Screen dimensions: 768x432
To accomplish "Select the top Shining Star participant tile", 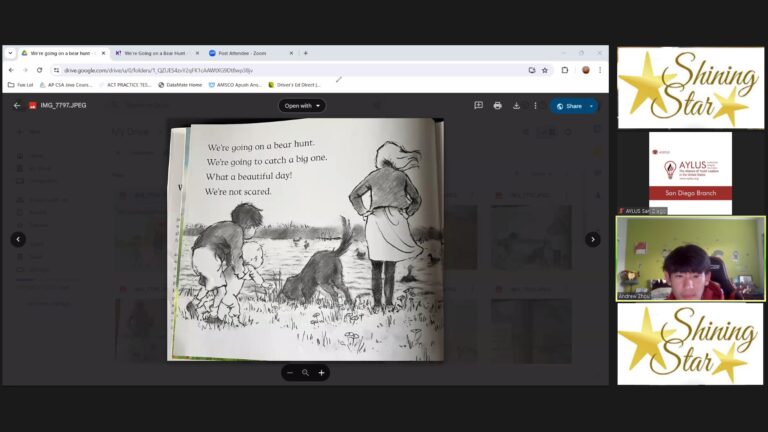I will click(x=691, y=88).
